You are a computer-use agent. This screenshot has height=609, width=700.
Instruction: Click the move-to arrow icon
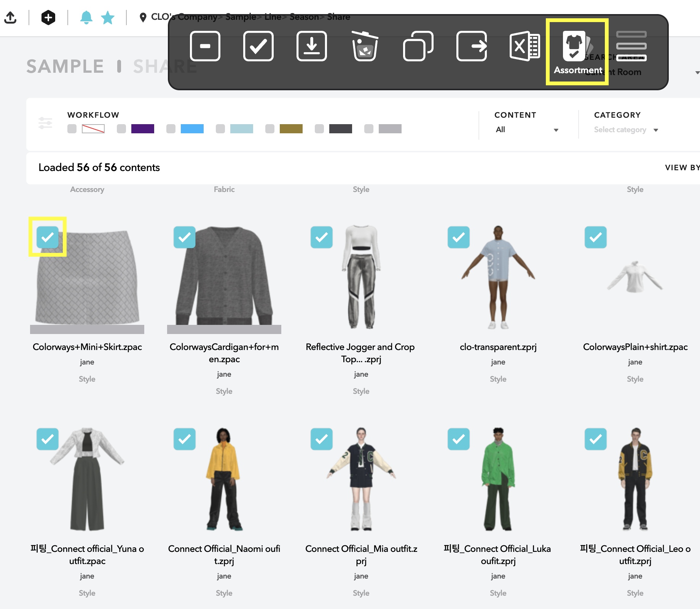(x=472, y=46)
